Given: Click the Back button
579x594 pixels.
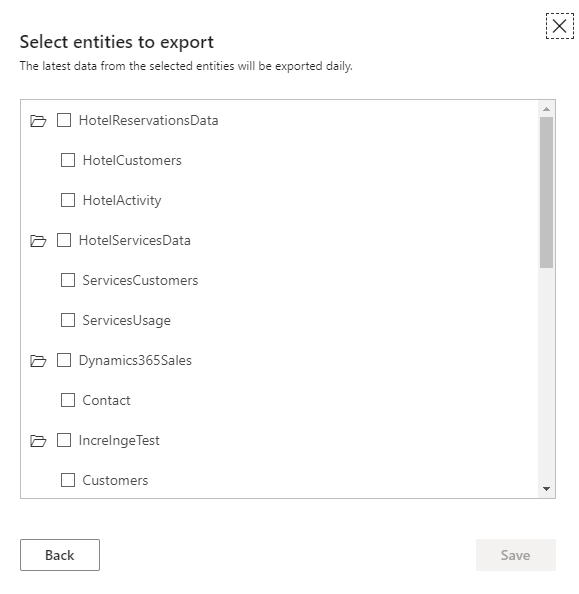Looking at the screenshot, I should click(x=60, y=555).
